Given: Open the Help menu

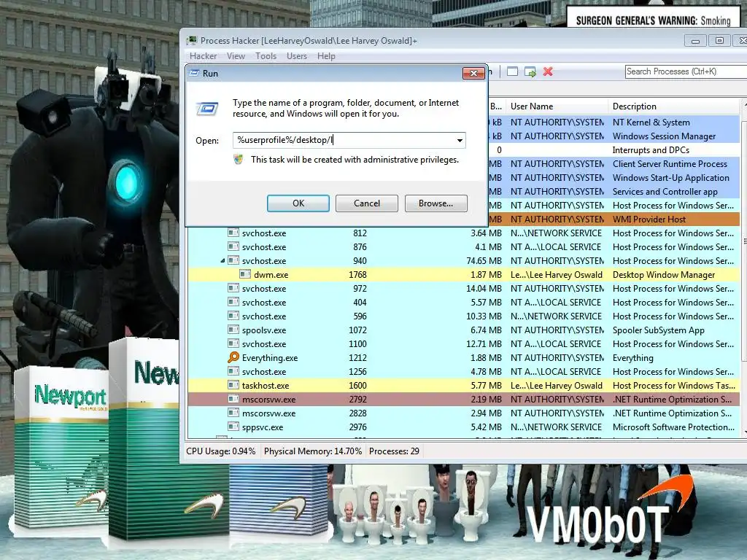Looking at the screenshot, I should [x=326, y=55].
